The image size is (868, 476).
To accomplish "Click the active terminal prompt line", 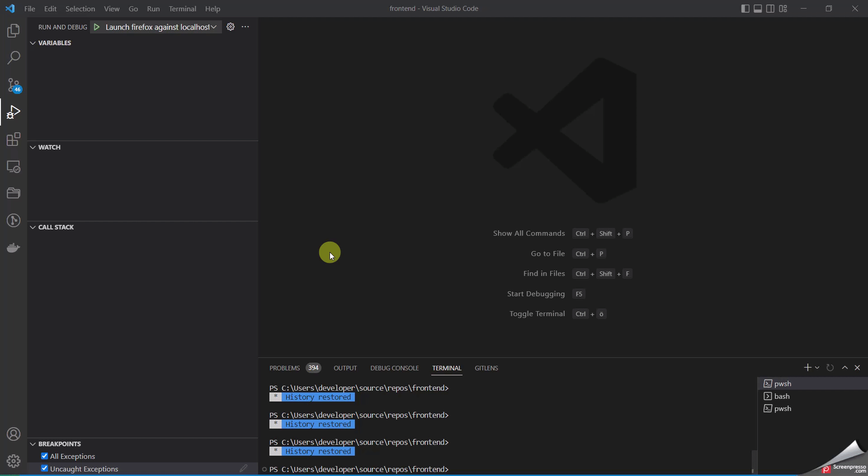I will (x=359, y=469).
